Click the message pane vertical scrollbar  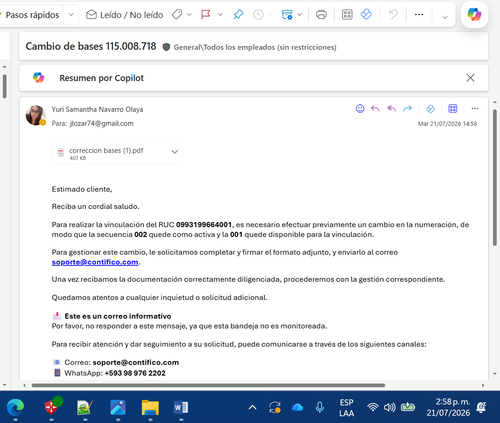tap(495, 178)
